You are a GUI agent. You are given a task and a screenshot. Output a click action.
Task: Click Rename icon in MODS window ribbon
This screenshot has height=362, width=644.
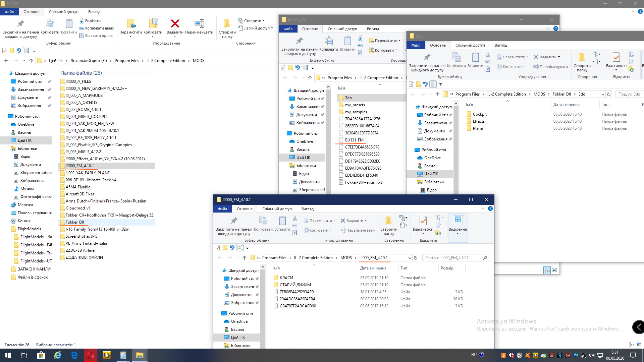tap(199, 23)
